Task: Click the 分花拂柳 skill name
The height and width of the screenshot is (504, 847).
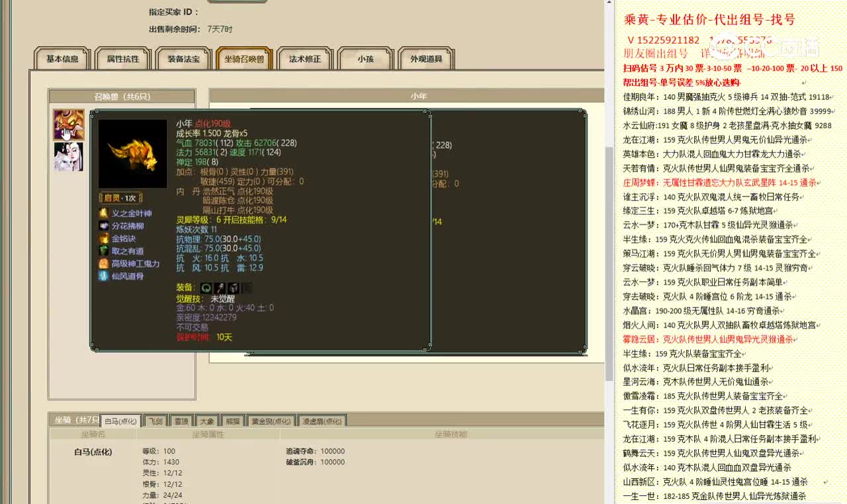Action: [x=128, y=226]
